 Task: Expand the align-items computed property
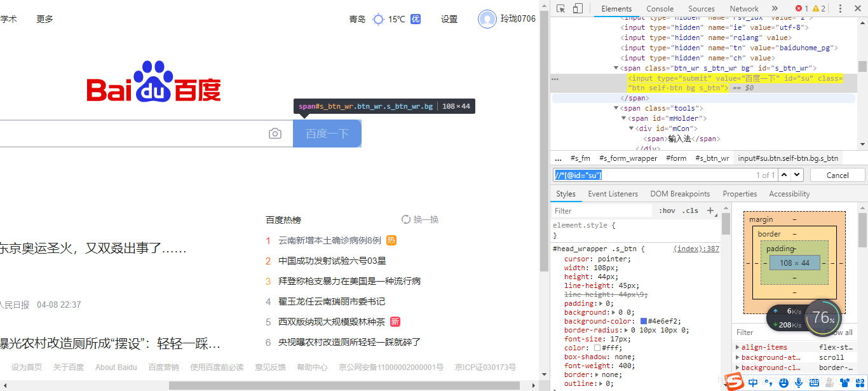[737, 347]
